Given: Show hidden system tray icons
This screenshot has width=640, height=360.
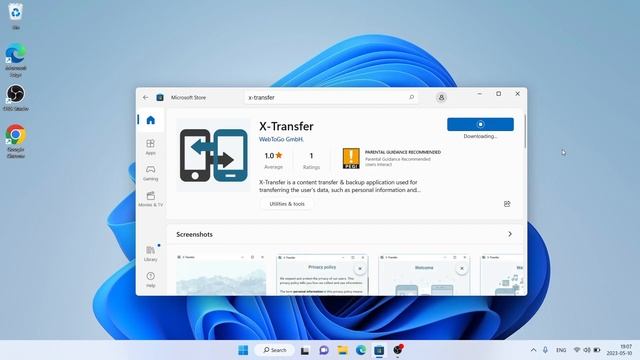Looking at the screenshot, I should click(x=533, y=350).
